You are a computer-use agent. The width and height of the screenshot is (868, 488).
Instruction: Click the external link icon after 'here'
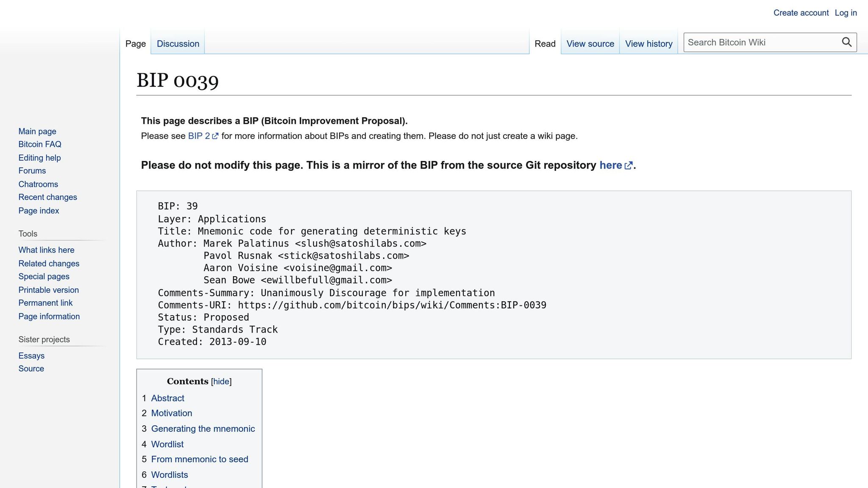click(629, 166)
